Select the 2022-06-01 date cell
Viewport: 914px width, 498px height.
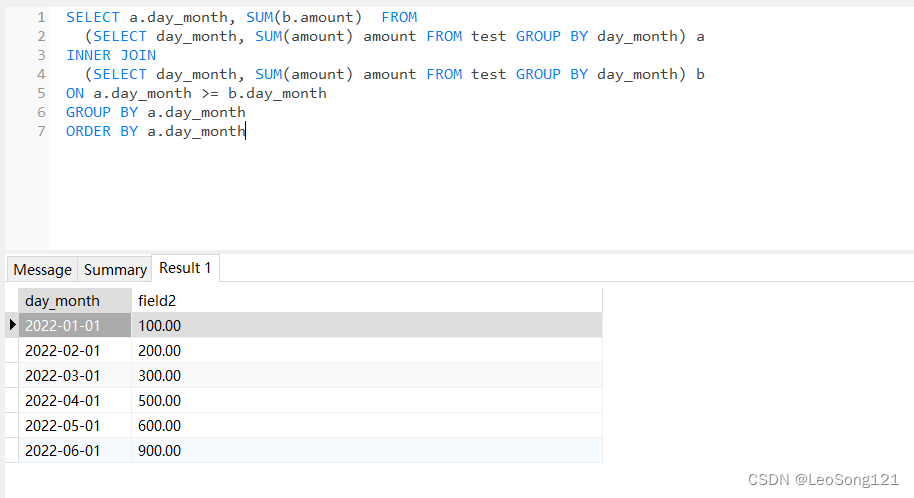point(63,450)
